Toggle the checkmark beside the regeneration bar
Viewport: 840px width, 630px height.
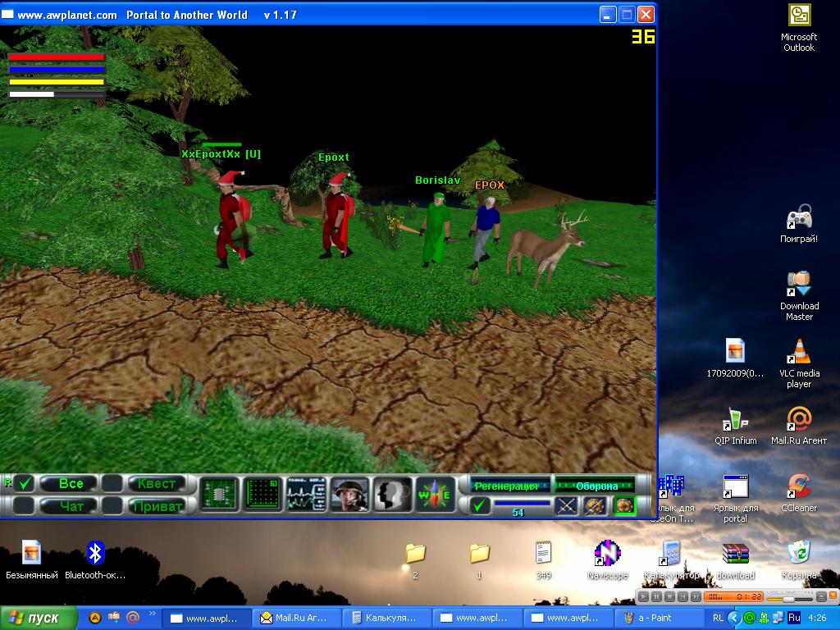[480, 506]
